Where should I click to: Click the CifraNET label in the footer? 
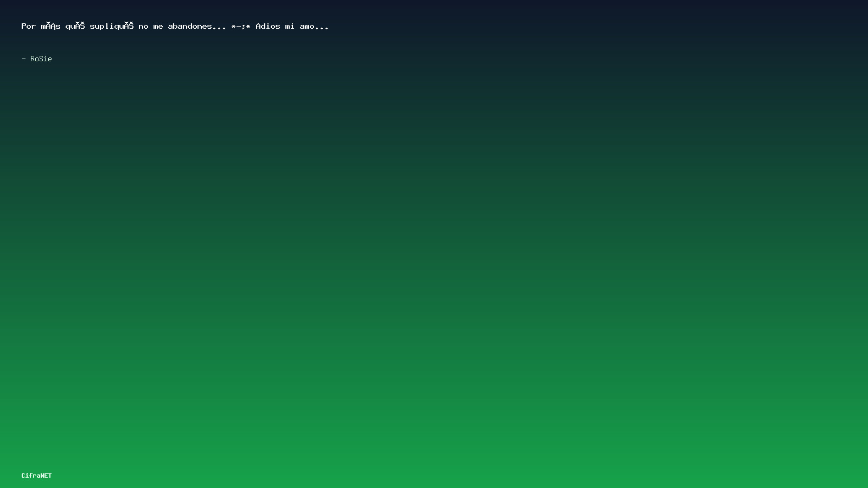(x=36, y=476)
